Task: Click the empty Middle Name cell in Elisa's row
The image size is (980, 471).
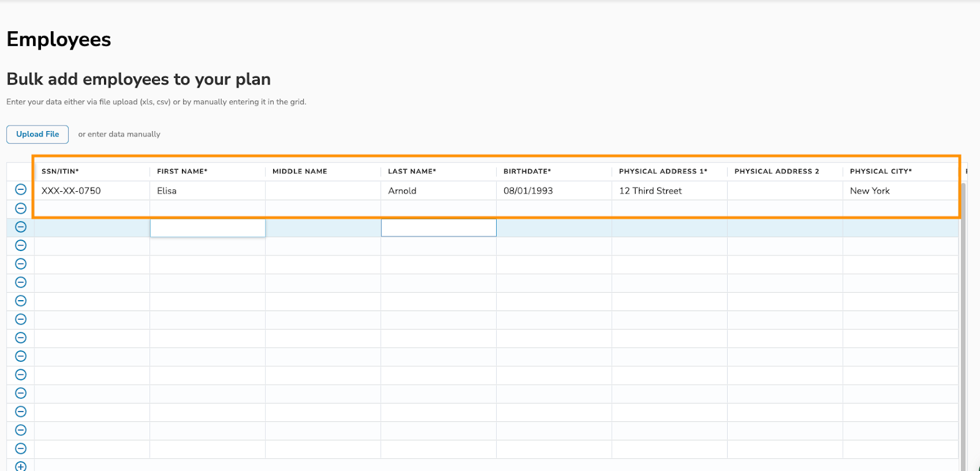Action: tap(323, 191)
